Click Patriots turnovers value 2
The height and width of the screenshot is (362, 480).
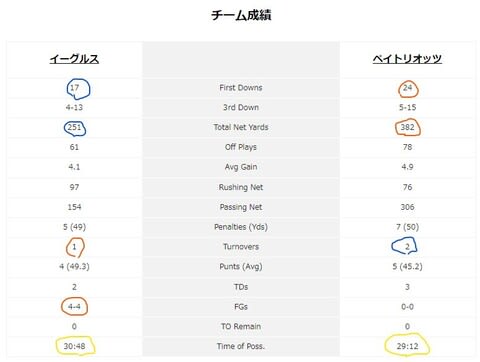(x=407, y=247)
